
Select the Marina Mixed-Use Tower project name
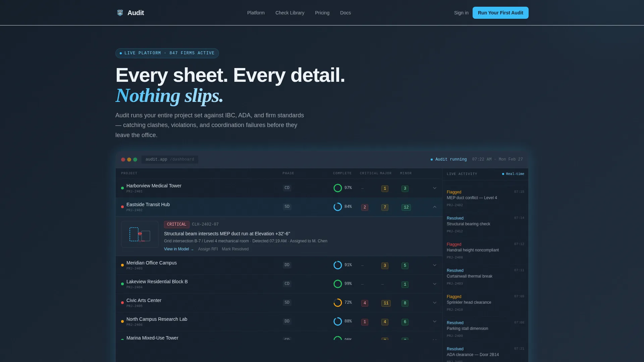click(x=152, y=338)
